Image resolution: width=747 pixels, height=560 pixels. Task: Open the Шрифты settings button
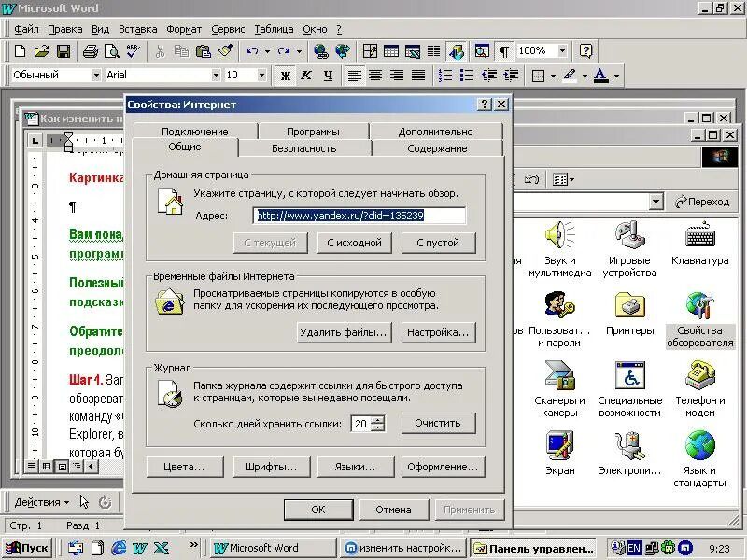tap(271, 467)
